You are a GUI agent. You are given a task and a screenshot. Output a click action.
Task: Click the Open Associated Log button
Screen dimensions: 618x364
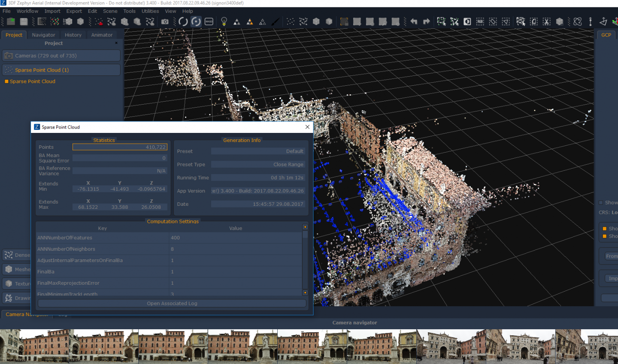tap(172, 304)
